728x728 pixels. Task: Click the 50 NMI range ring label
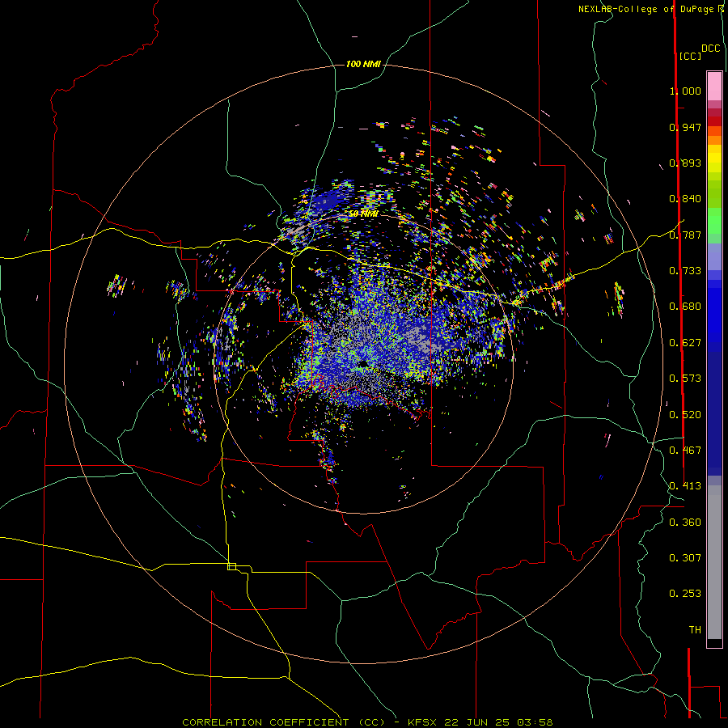click(x=363, y=214)
